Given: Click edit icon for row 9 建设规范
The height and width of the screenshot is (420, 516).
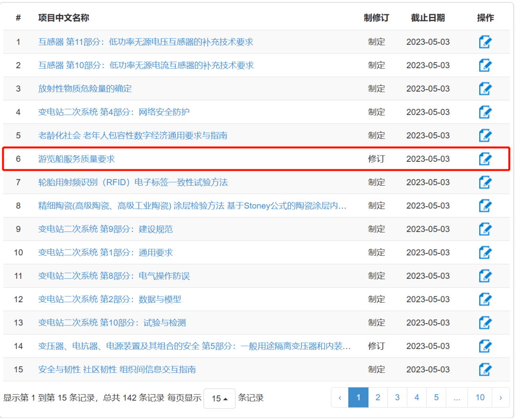Looking at the screenshot, I should [x=485, y=229].
